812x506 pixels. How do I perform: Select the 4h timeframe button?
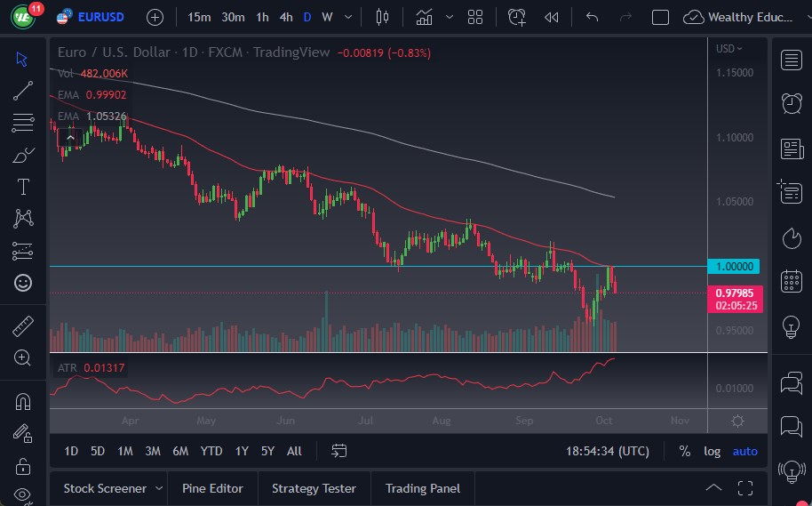pos(285,17)
